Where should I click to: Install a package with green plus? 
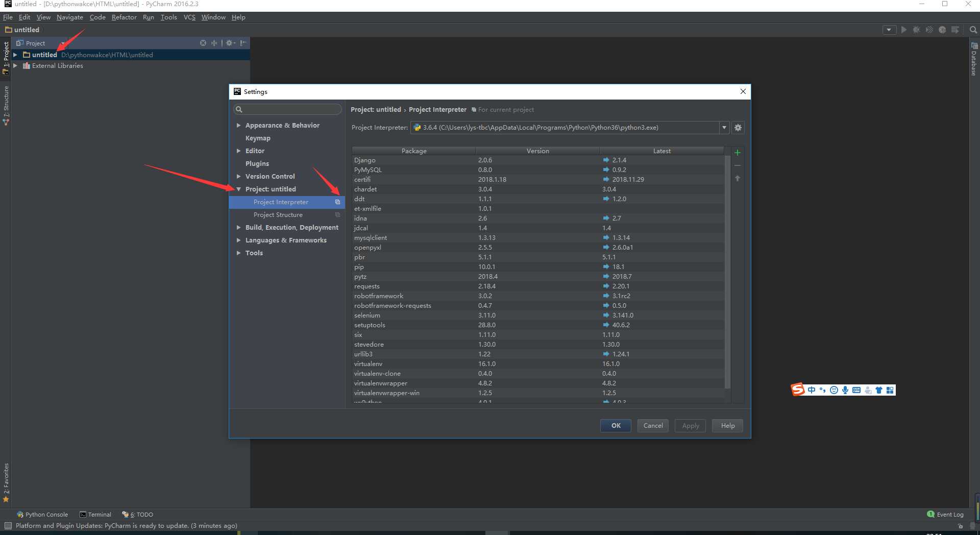[x=738, y=153]
